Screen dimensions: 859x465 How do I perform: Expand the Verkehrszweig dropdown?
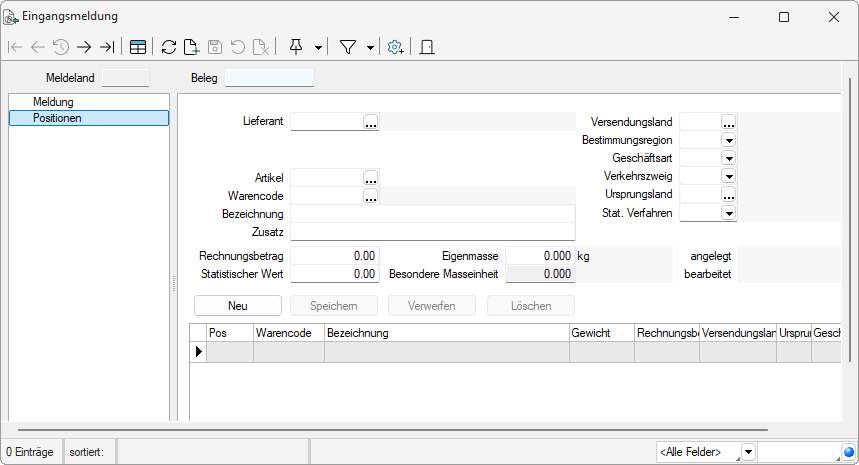click(x=728, y=176)
